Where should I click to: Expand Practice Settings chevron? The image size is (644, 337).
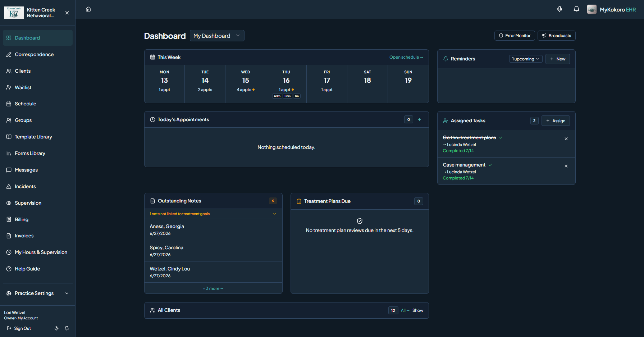[67, 293]
